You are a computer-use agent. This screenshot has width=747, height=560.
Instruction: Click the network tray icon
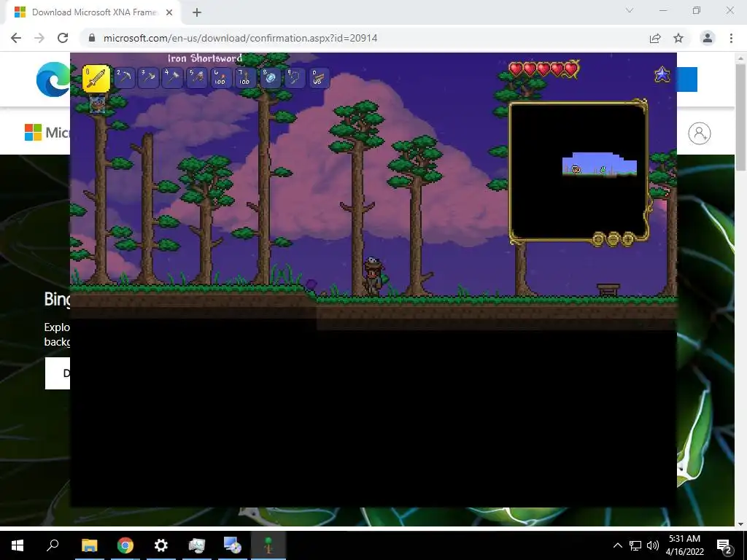click(635, 545)
